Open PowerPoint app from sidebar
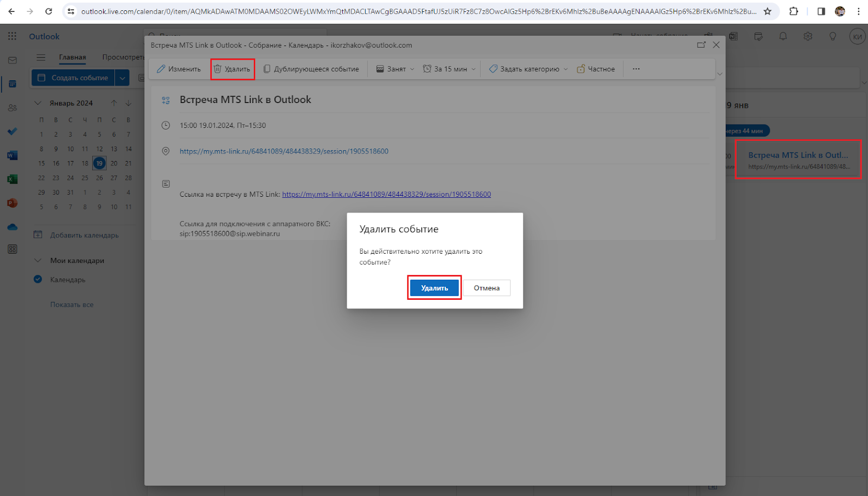Image resolution: width=868 pixels, height=496 pixels. [x=12, y=203]
